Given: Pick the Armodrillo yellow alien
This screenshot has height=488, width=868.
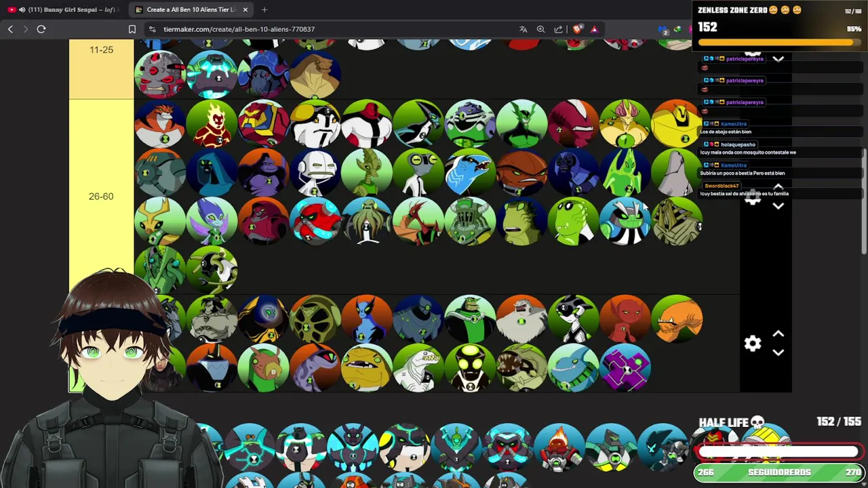Looking at the screenshot, I should tap(676, 124).
